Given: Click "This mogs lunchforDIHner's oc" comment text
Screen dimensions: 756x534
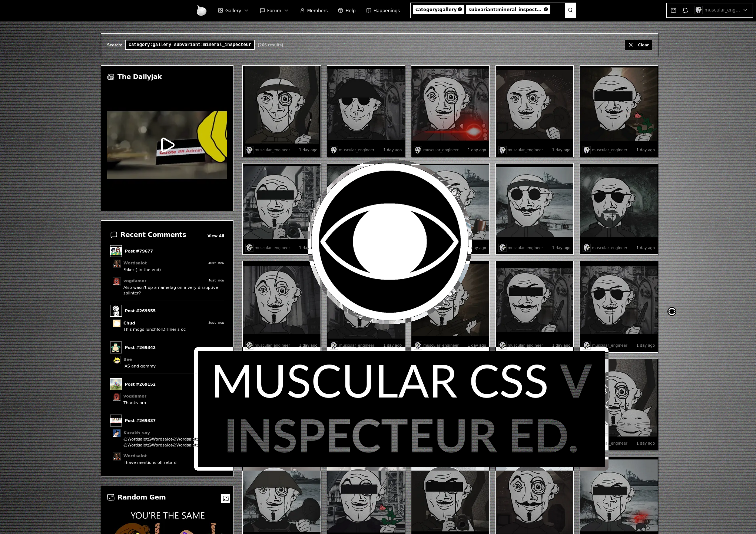Looking at the screenshot, I should pos(155,329).
